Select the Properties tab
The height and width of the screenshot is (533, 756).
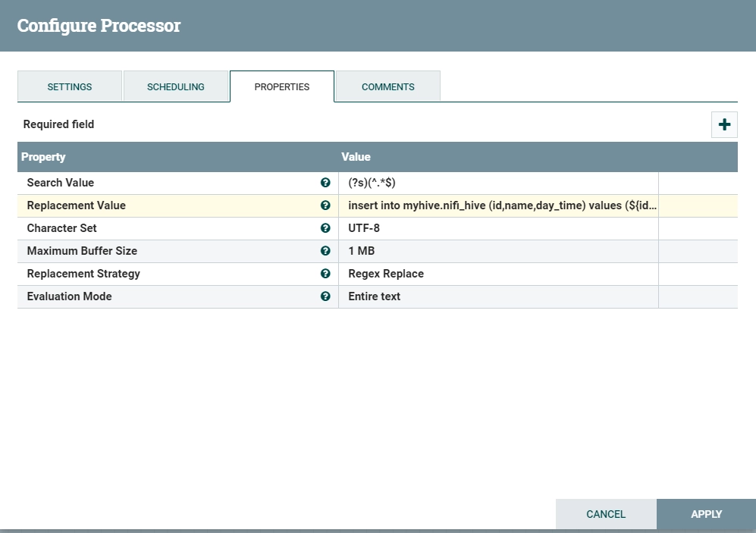tap(282, 86)
